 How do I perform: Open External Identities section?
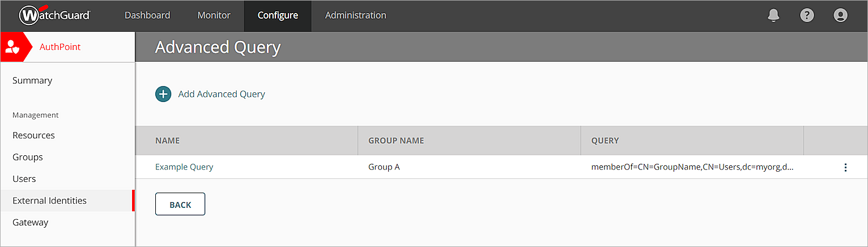click(x=49, y=201)
